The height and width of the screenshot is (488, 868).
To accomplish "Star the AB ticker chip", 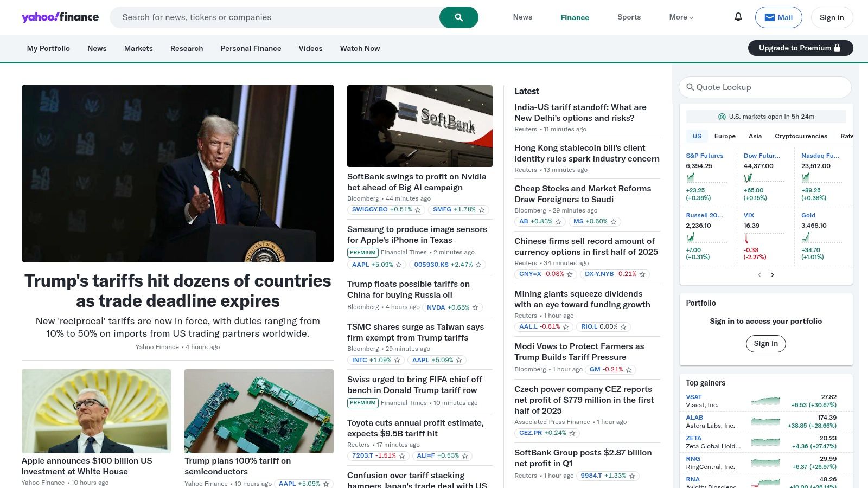I will click(x=558, y=222).
